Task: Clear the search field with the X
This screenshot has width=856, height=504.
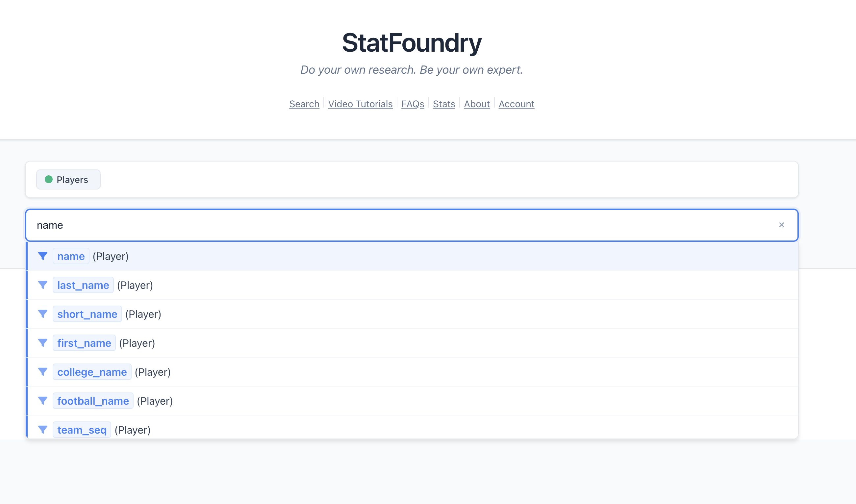Action: pyautogui.click(x=781, y=225)
